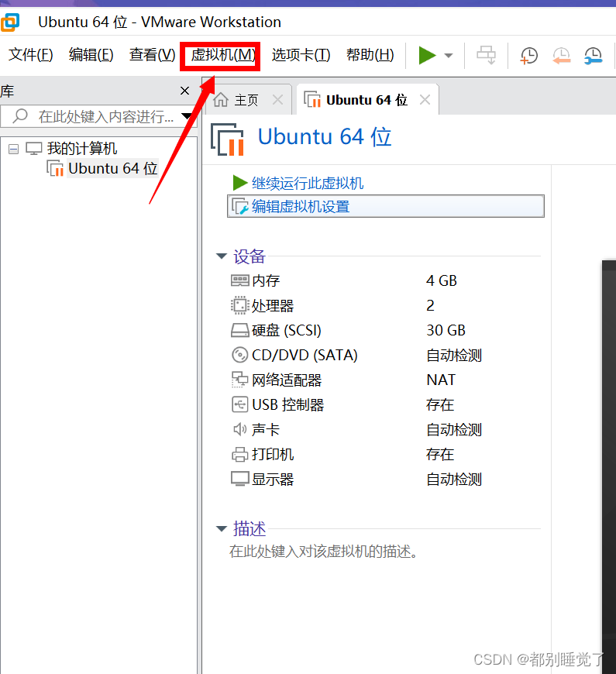
Task: Switch to the Ubuntu 64 位 tab
Action: pos(367,100)
